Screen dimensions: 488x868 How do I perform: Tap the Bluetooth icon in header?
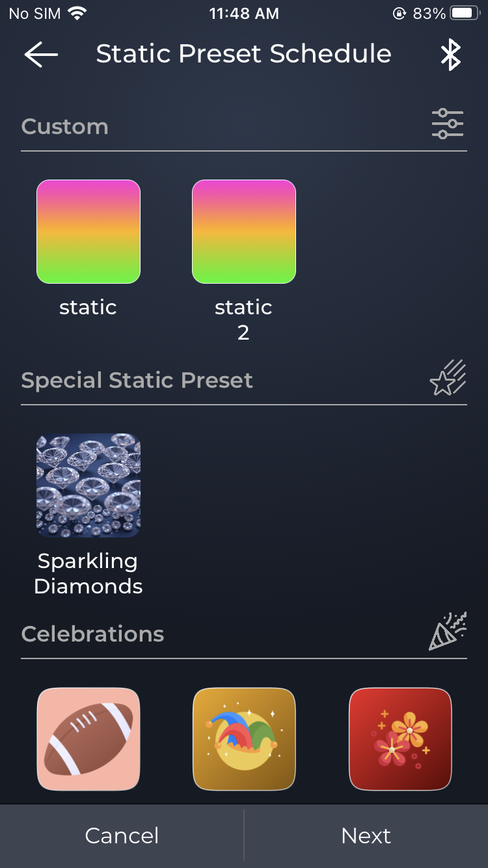coord(450,55)
